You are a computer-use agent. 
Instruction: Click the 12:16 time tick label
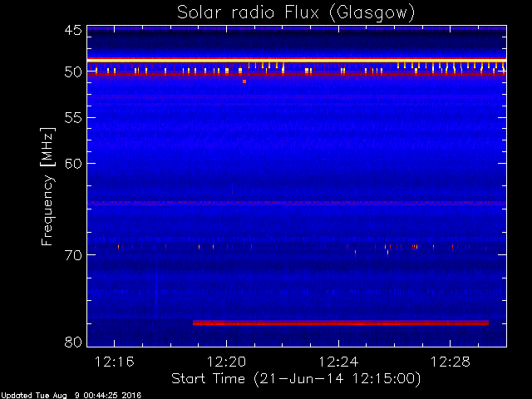115,362
